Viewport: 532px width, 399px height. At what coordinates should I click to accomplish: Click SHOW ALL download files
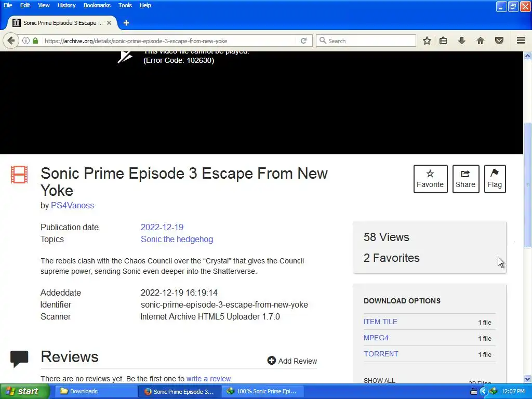coord(379,380)
